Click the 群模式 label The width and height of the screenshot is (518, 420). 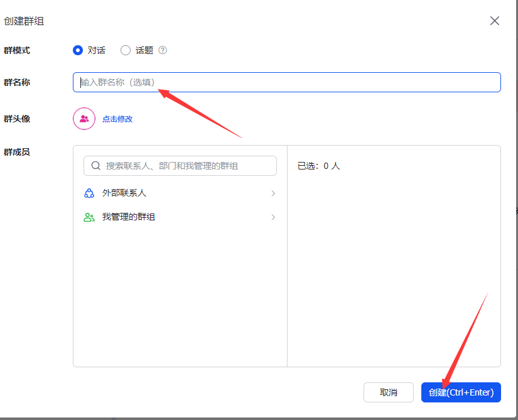click(17, 50)
